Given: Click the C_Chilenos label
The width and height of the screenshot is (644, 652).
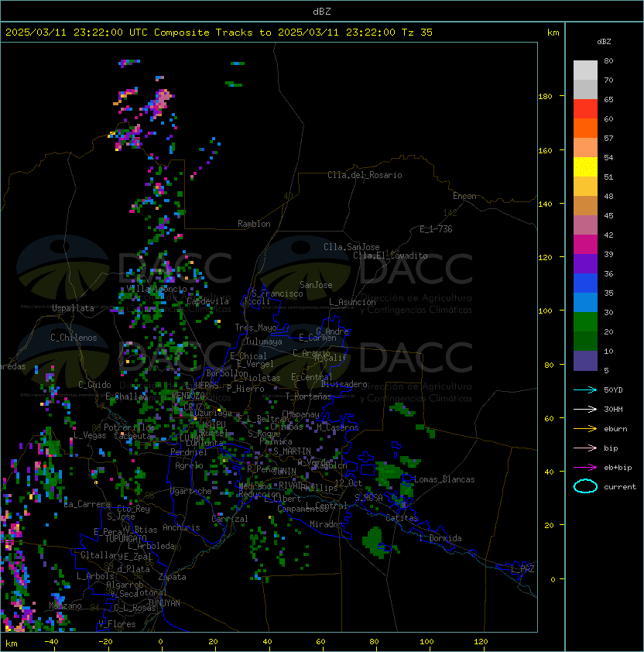Looking at the screenshot, I should click(x=74, y=337).
